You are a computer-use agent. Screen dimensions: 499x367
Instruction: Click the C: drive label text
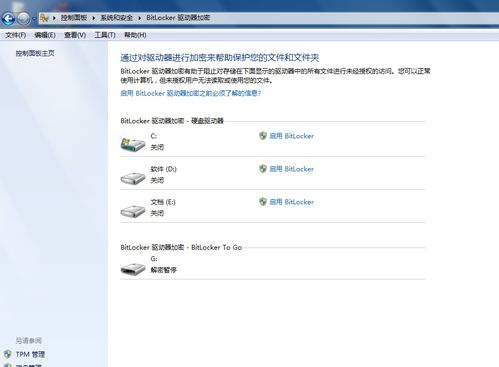[x=154, y=136]
